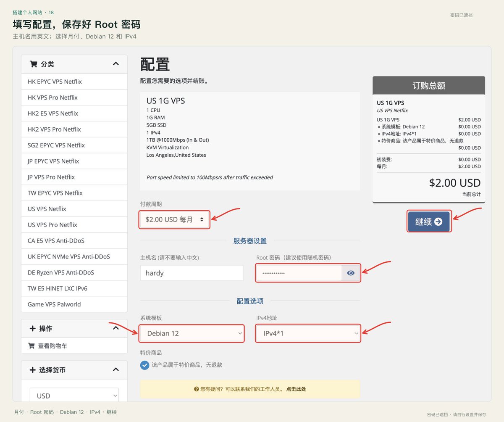Click the $2.00 USD total amount
The image size is (504, 422).
[x=455, y=183]
